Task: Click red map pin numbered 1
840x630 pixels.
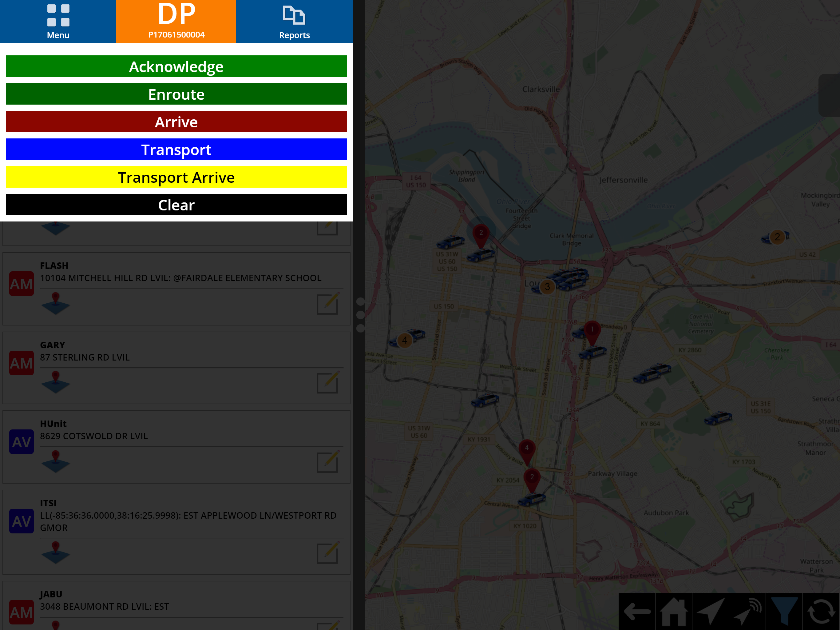Action: [592, 333]
